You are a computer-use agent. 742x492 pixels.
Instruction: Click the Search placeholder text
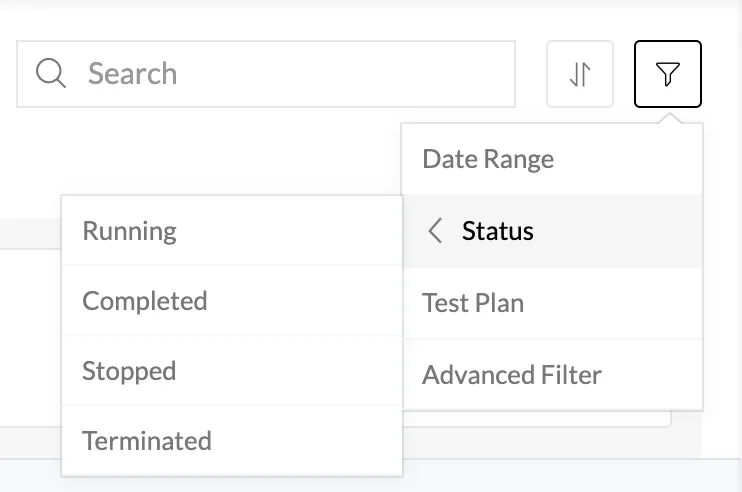point(132,74)
